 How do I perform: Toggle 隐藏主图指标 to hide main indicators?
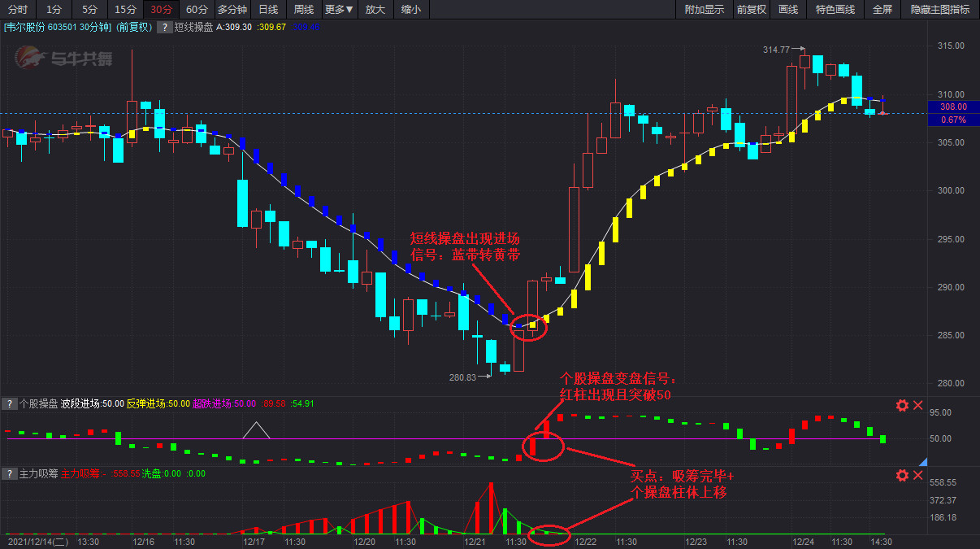pyautogui.click(x=940, y=10)
